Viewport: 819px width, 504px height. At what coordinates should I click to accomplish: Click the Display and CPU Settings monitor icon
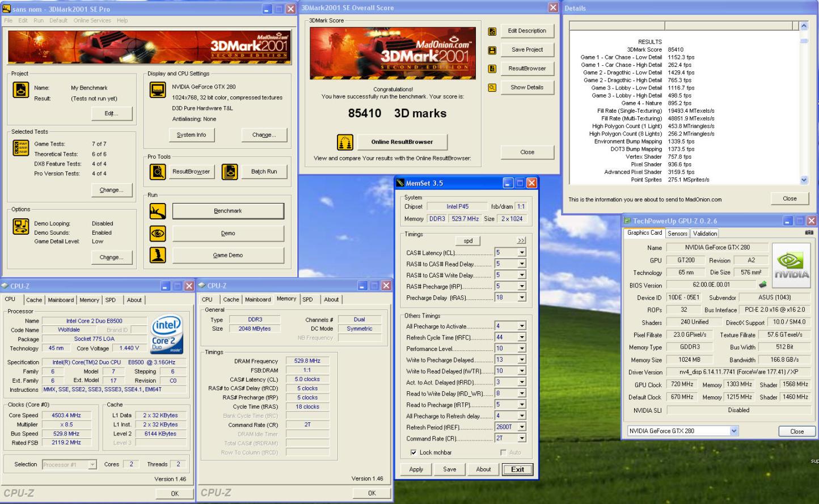coord(157,90)
